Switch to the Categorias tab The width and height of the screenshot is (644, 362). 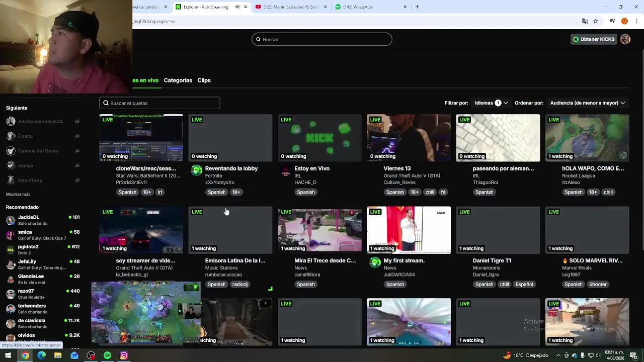[178, 80]
